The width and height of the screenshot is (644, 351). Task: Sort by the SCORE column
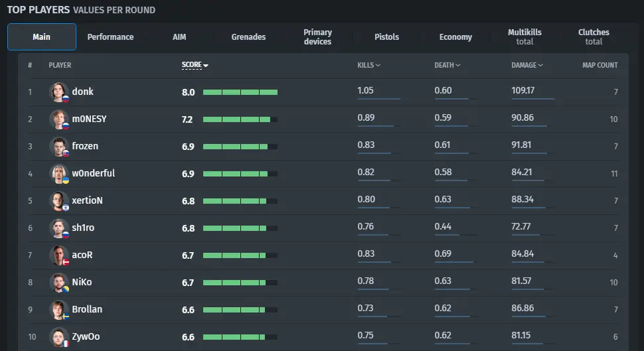195,65
